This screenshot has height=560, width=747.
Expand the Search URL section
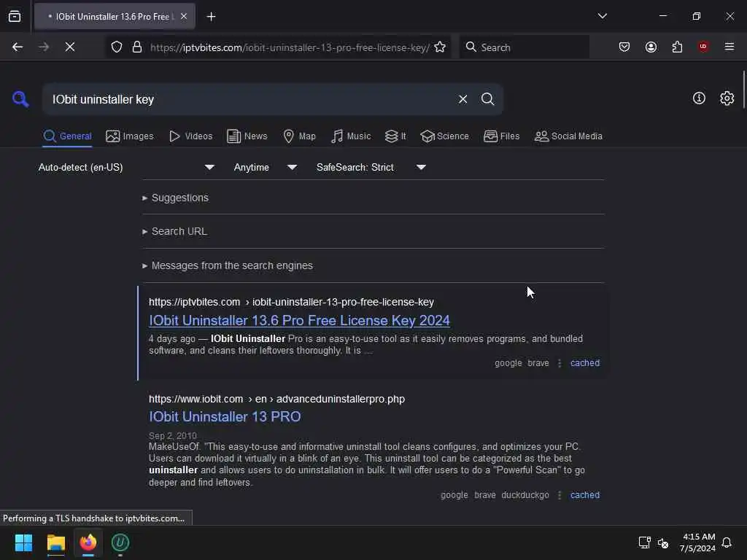coord(174,231)
